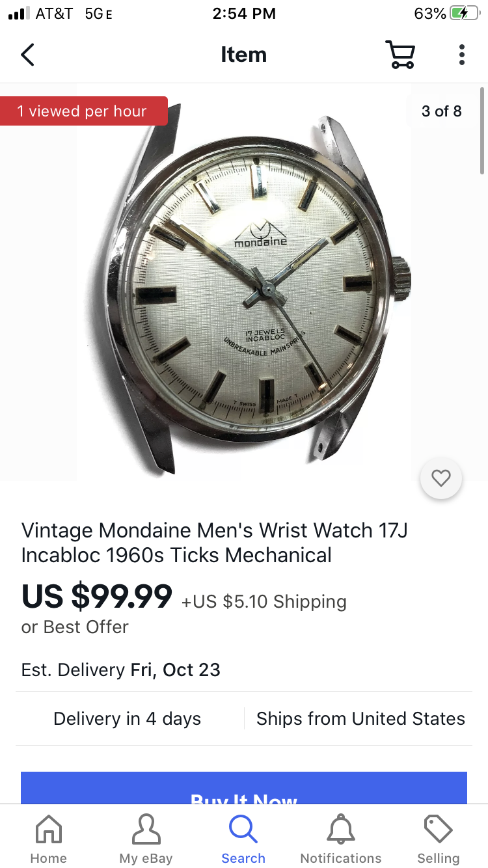The width and height of the screenshot is (488, 868).
Task: Tap the 1 viewed per hour badge
Action: tap(83, 111)
